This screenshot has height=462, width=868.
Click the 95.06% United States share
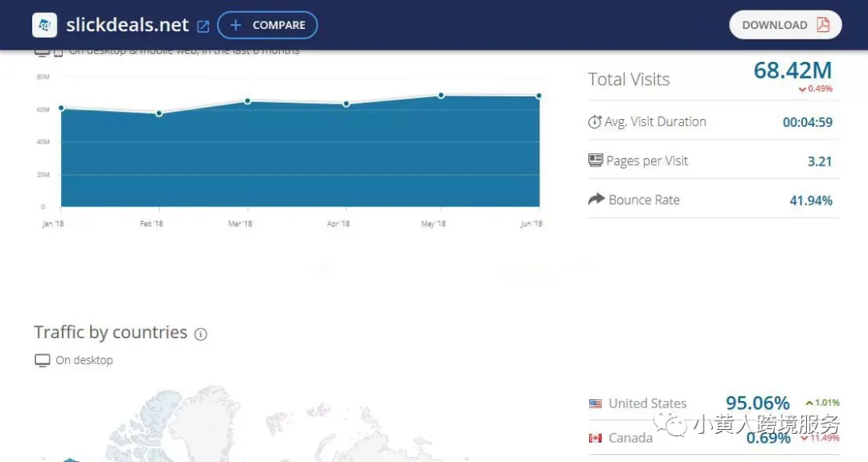click(x=757, y=403)
